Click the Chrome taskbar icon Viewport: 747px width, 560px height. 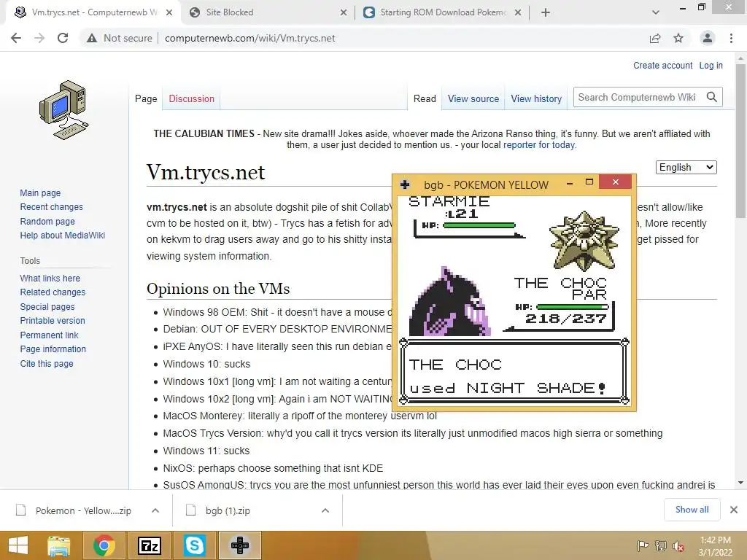(x=104, y=545)
